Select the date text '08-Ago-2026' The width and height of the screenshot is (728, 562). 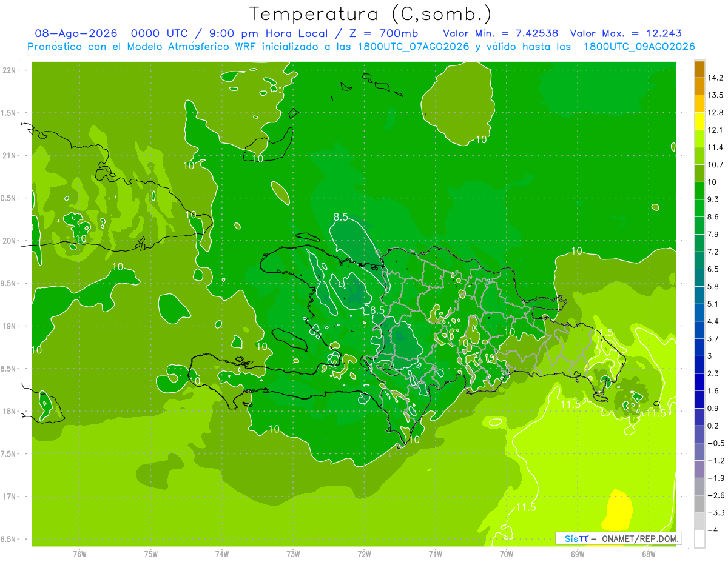tap(76, 33)
